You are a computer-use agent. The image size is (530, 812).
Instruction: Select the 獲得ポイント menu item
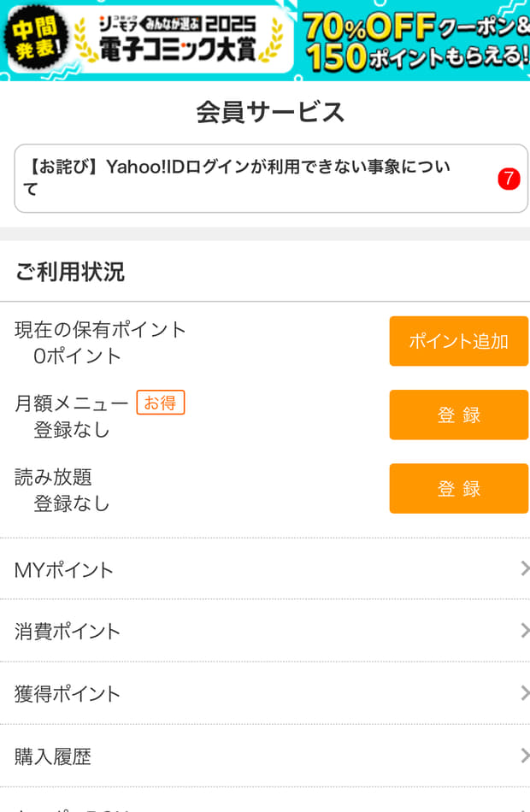coord(265,693)
